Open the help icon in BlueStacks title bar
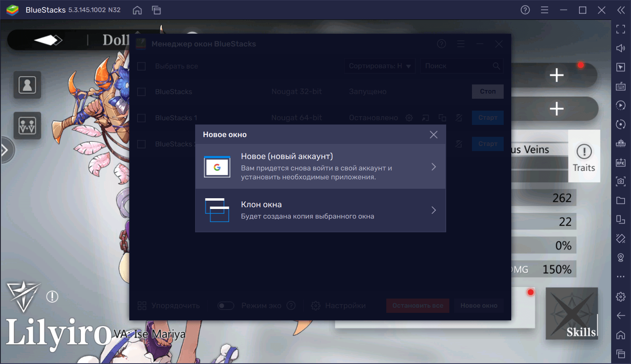The height and width of the screenshot is (364, 631). 525,10
